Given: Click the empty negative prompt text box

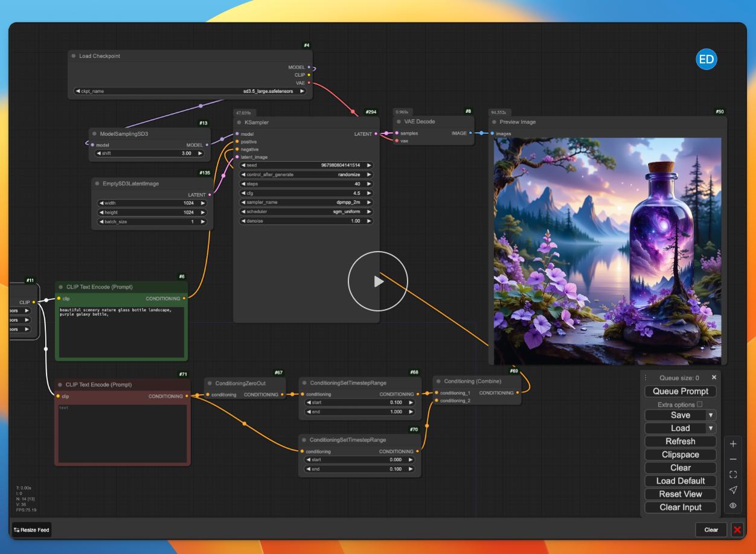Looking at the screenshot, I should point(123,433).
